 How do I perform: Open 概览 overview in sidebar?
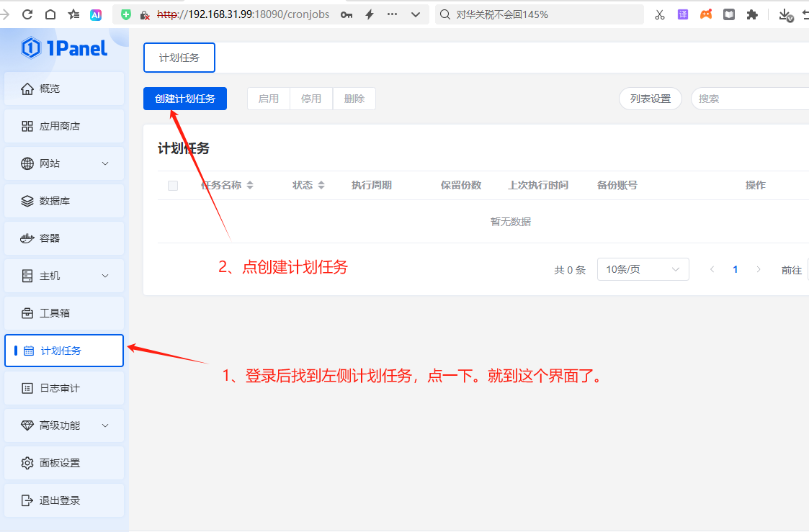coord(64,89)
